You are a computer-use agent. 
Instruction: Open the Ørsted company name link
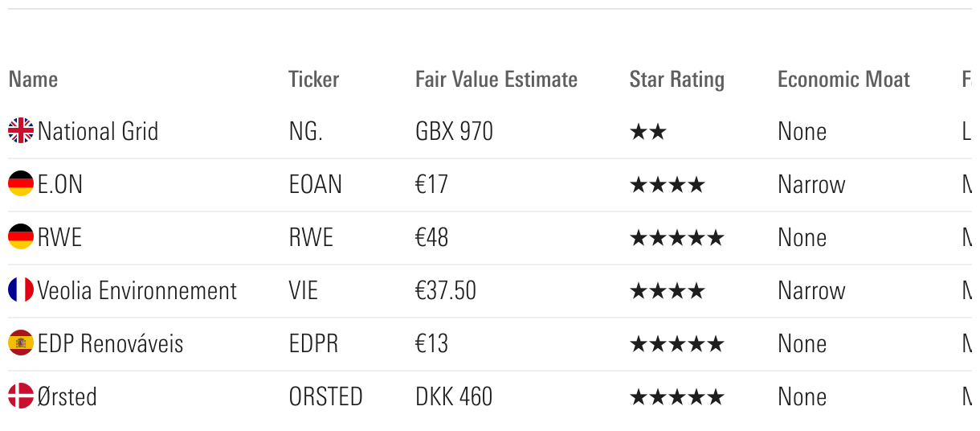[67, 396]
